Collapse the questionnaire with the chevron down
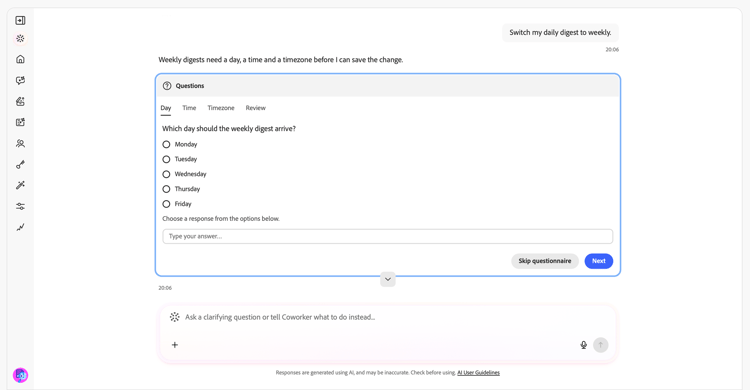Viewport: 750px width, 390px height. tap(388, 279)
